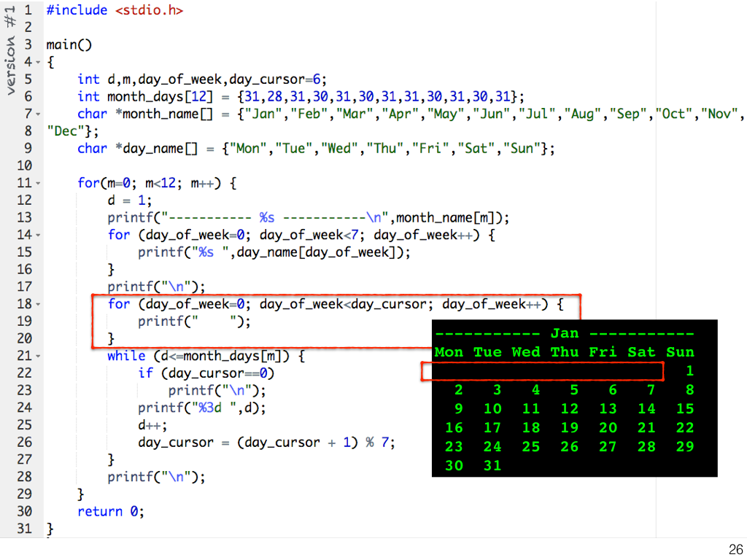
Task: Click line number 1 in the gutter
Action: point(27,11)
